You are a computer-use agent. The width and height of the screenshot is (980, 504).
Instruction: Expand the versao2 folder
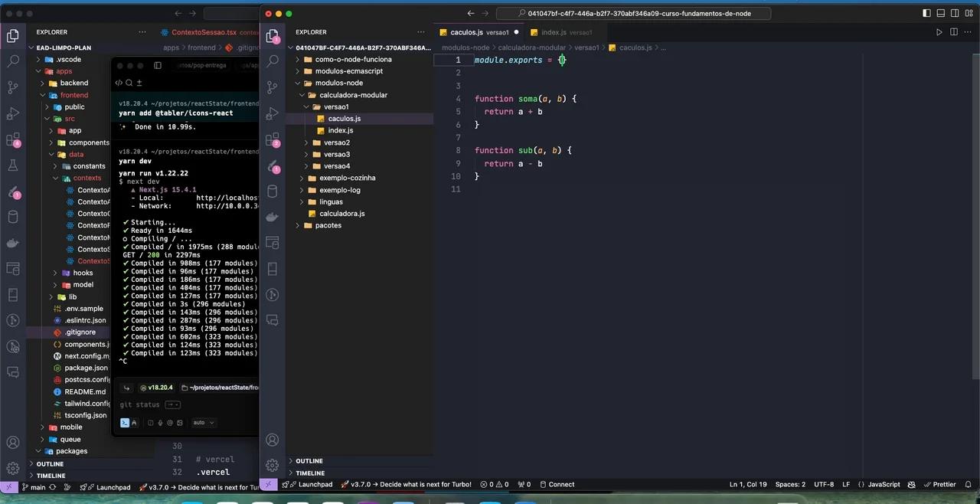coord(337,142)
